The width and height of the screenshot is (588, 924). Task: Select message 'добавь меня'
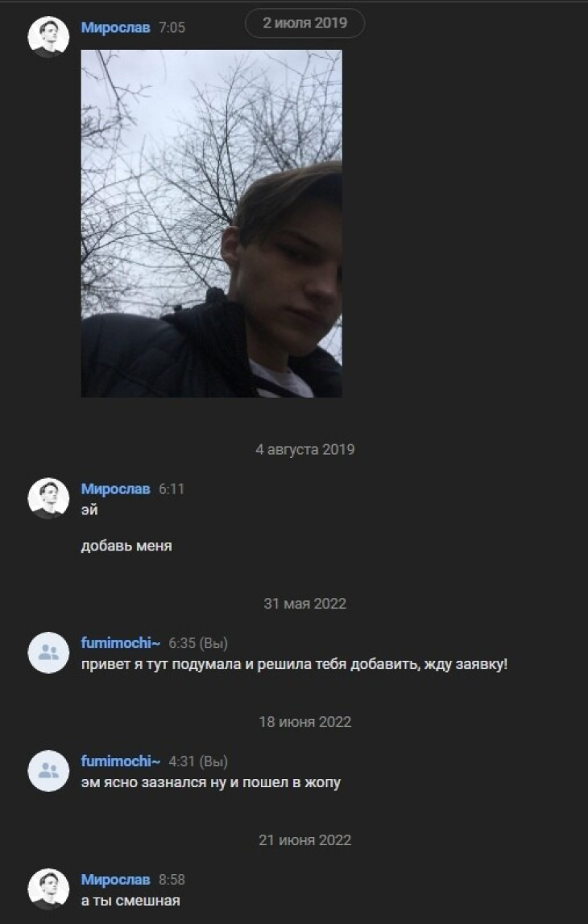(126, 546)
